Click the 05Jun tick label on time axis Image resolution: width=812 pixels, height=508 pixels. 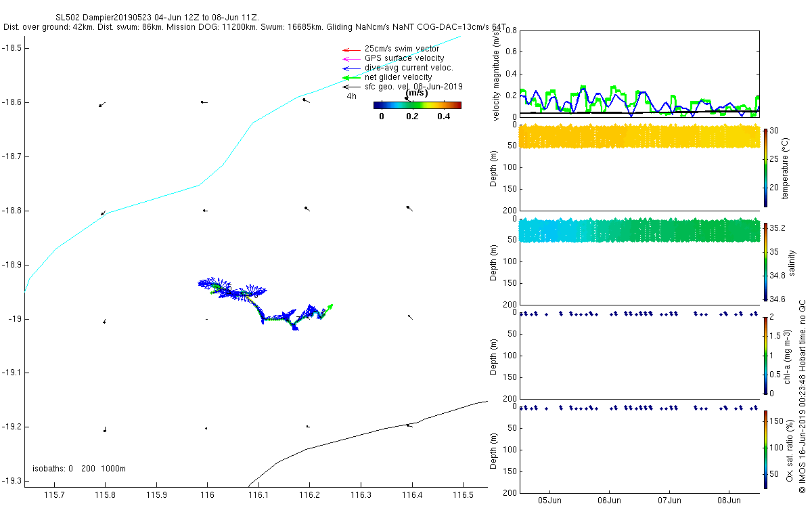click(549, 501)
